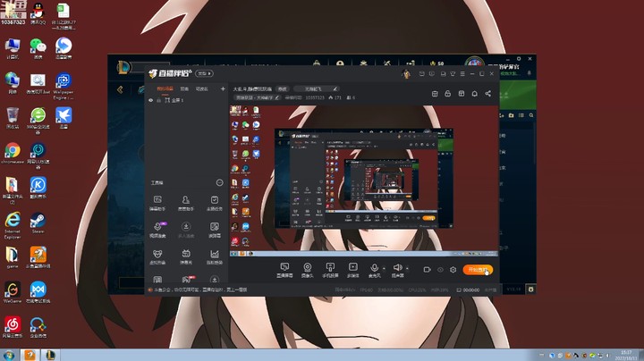
Task: Switch to the third scene tab
Action: [x=201, y=88]
